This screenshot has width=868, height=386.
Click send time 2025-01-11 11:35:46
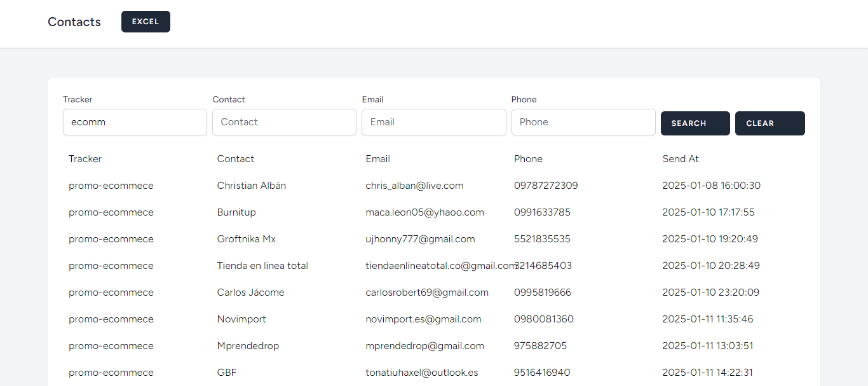[x=708, y=319]
